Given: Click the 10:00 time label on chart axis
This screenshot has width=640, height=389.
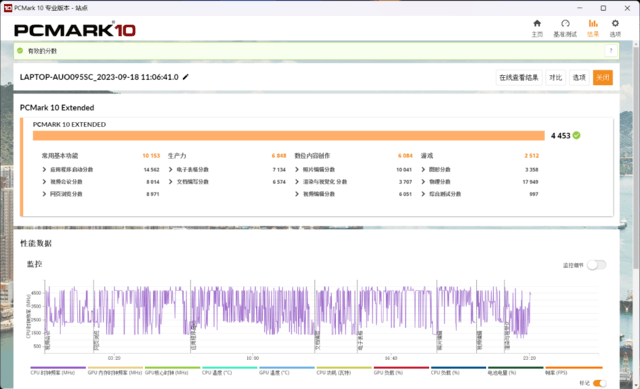Looking at the screenshot, I should (252, 358).
